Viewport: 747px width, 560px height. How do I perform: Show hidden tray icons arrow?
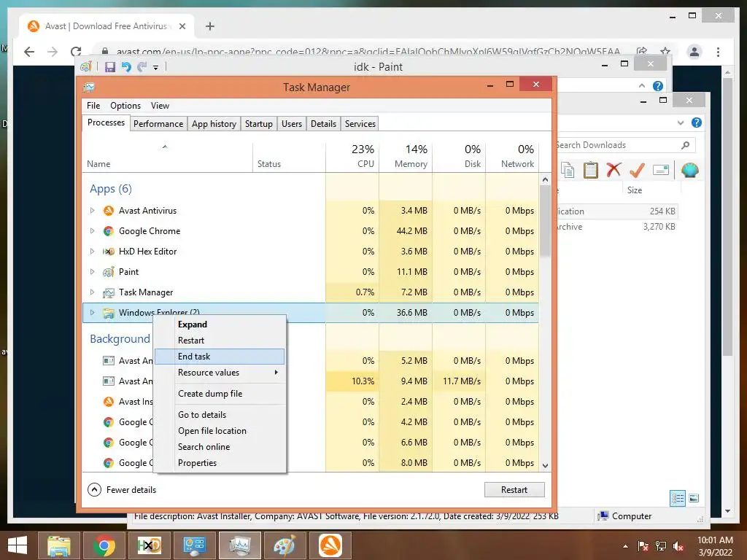(x=625, y=546)
